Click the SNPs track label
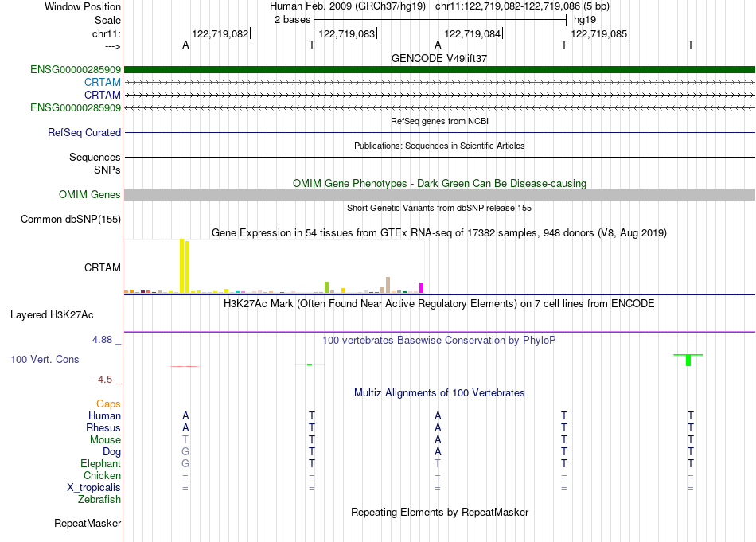Viewport: 756px width, 542px height. (x=107, y=170)
